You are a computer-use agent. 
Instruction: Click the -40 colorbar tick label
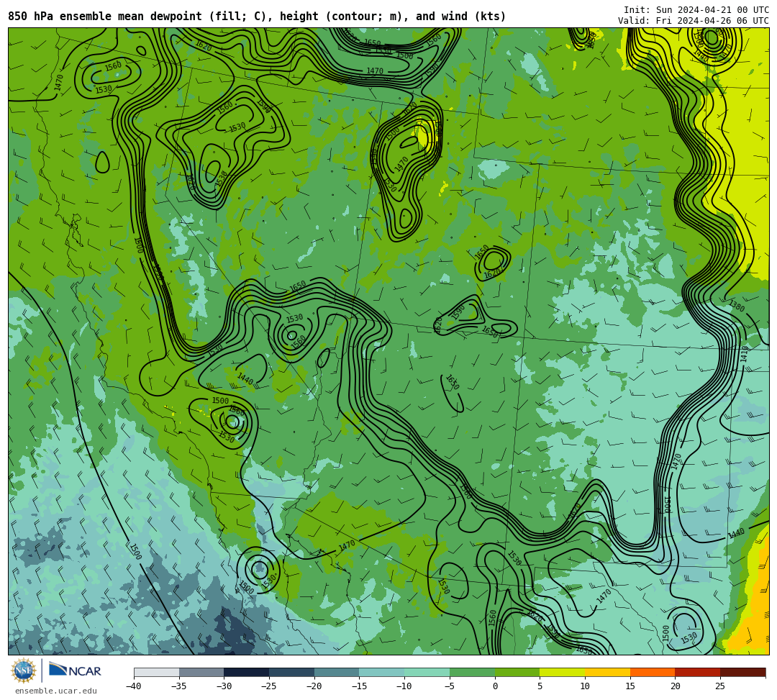point(133,686)
